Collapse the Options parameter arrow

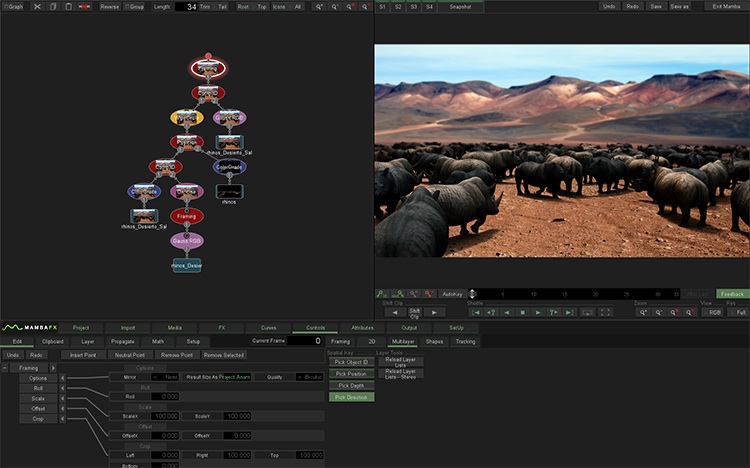[x=62, y=378]
